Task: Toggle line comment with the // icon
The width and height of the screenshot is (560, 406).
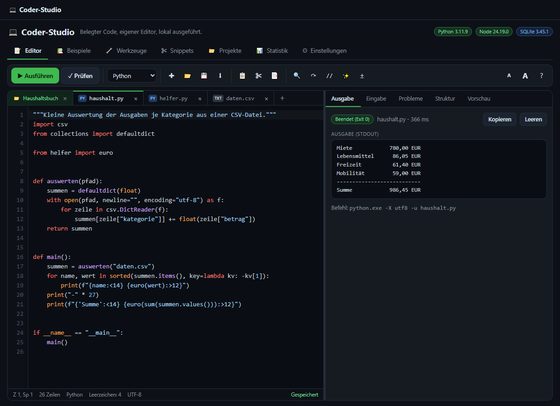Action: [329, 76]
